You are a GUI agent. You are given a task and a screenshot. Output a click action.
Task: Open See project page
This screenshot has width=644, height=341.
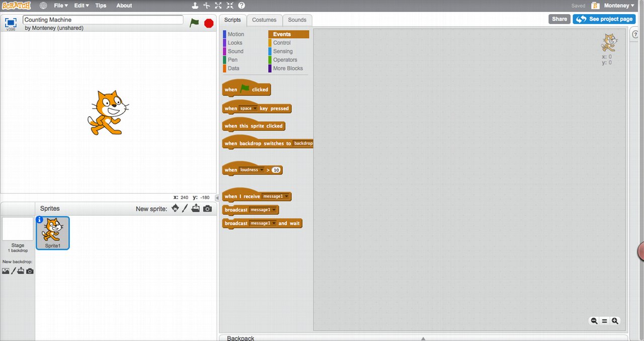(604, 19)
